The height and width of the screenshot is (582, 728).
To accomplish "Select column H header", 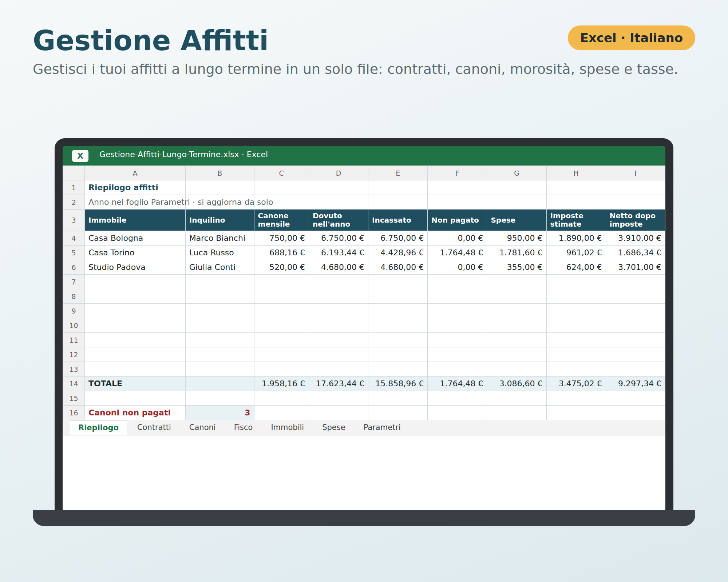I will click(576, 173).
